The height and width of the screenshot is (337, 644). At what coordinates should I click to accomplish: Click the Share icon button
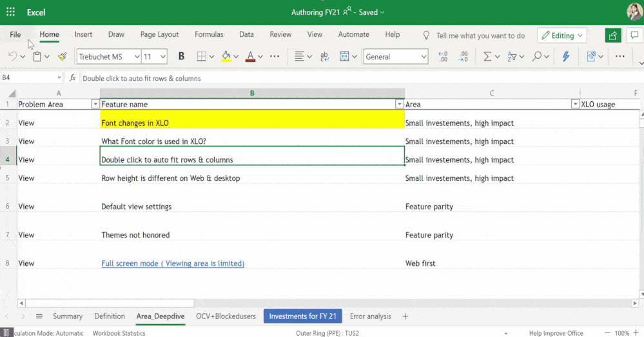[613, 36]
